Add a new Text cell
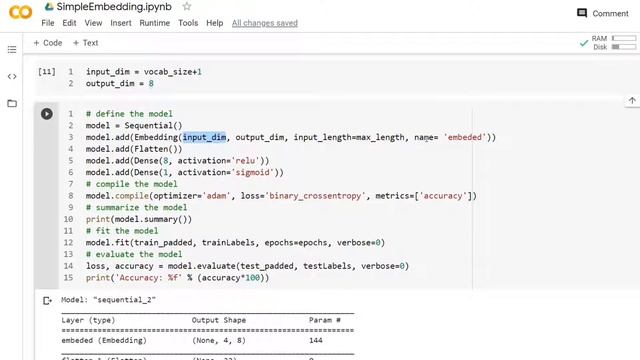 [x=85, y=43]
